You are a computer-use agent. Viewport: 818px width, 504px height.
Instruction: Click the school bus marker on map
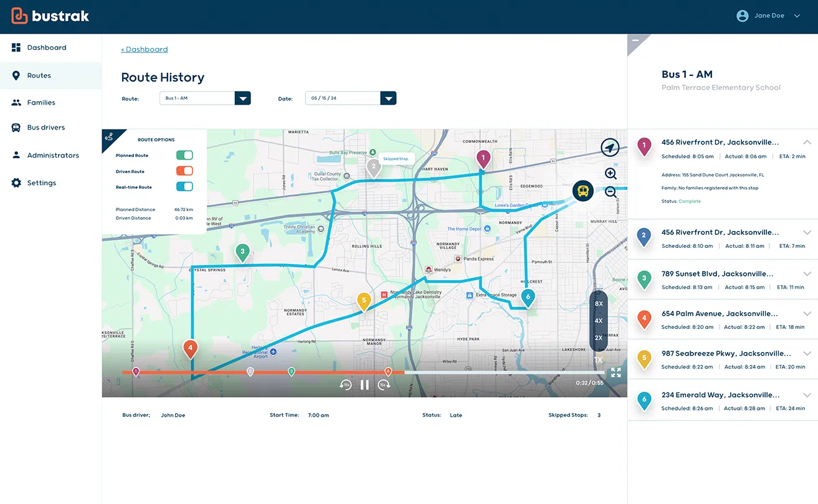coord(583,191)
